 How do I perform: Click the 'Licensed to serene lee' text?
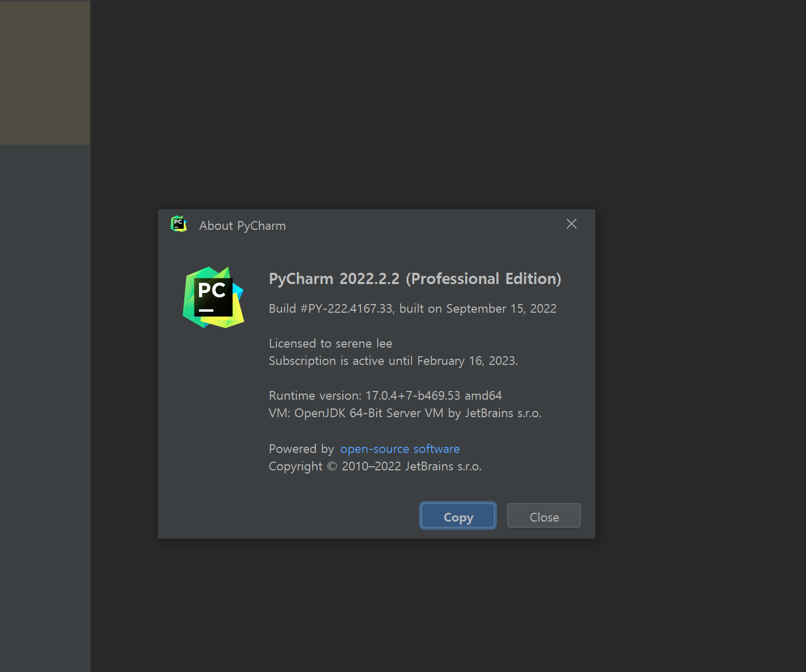331,343
